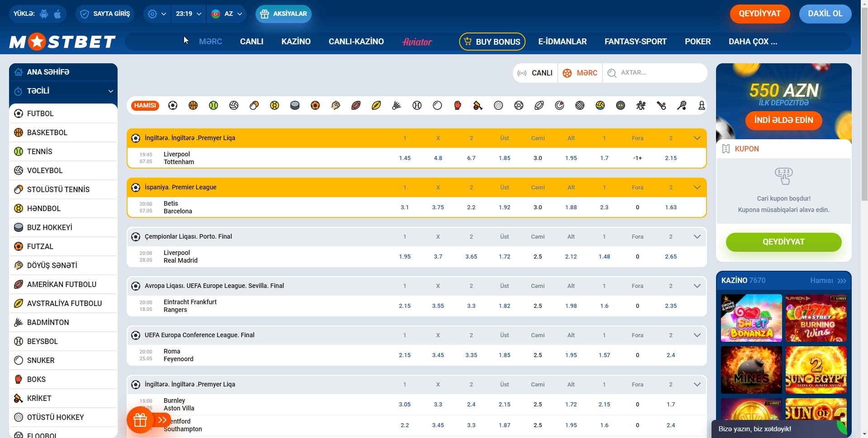This screenshot has height=438, width=868.
Task: Filter by American football icon in filter row
Action: tap(356, 105)
